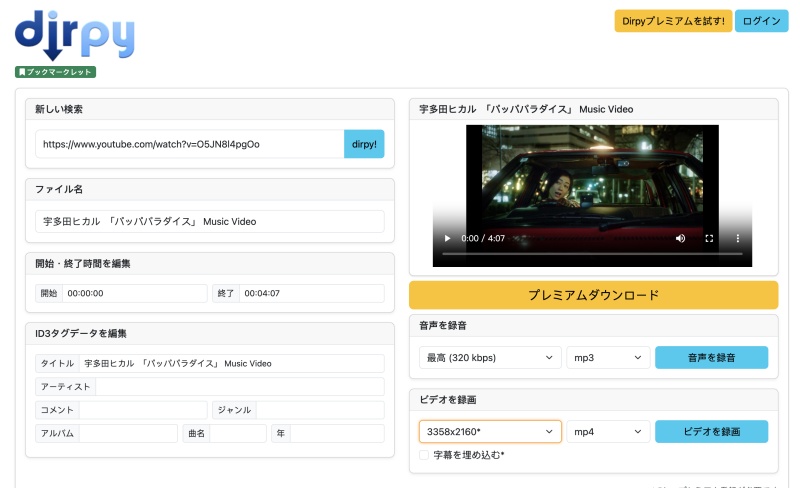Image resolution: width=800 pixels, height=488 pixels.
Task: Click the プレミアムダウンロード button
Action: [x=593, y=295]
